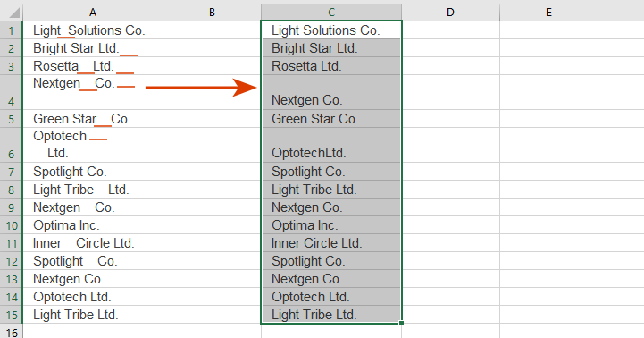Image resolution: width=644 pixels, height=338 pixels.
Task: Select row 10 header
Action: click(x=11, y=225)
